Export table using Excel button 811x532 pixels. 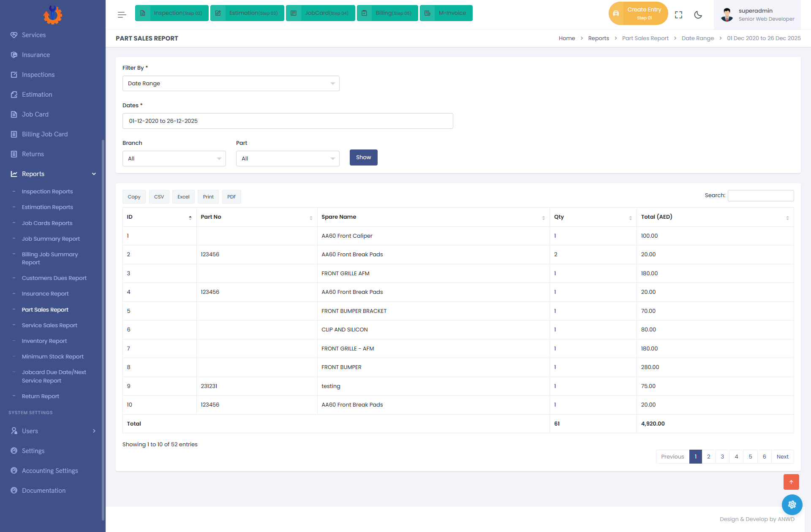[x=183, y=197]
